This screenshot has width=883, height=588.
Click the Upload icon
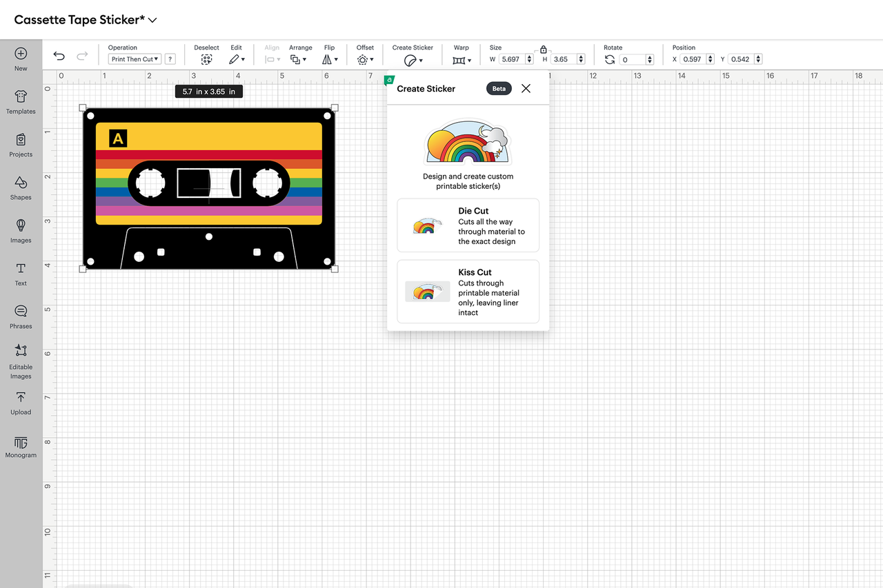tap(21, 402)
